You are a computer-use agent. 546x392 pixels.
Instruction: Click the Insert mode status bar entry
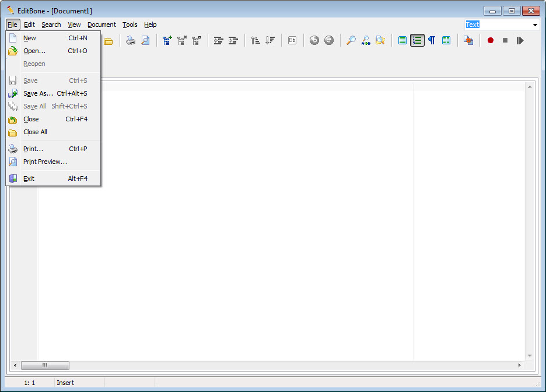point(65,383)
